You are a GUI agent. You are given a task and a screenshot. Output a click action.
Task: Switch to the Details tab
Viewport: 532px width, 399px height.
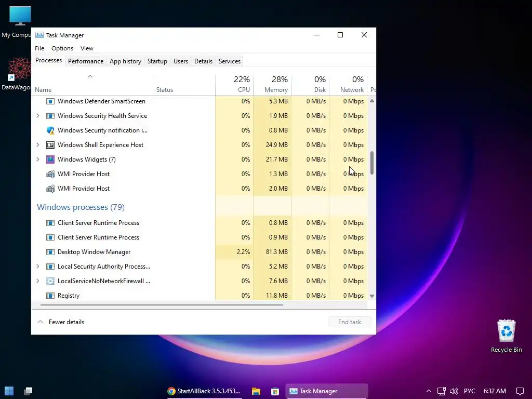point(203,61)
